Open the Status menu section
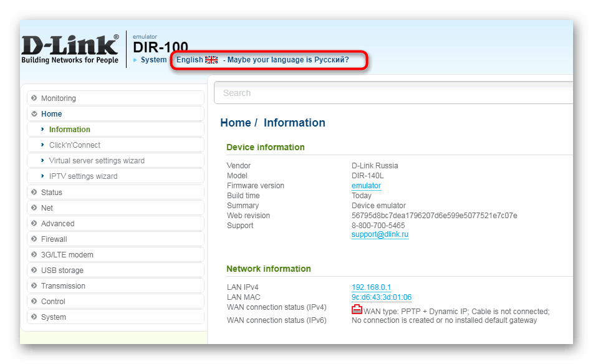593x364 pixels. (x=116, y=192)
